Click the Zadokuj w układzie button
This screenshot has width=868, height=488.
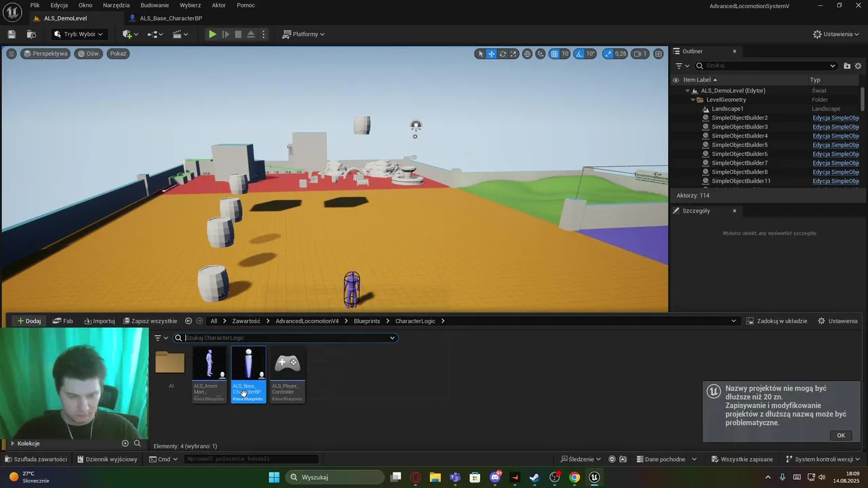776,321
